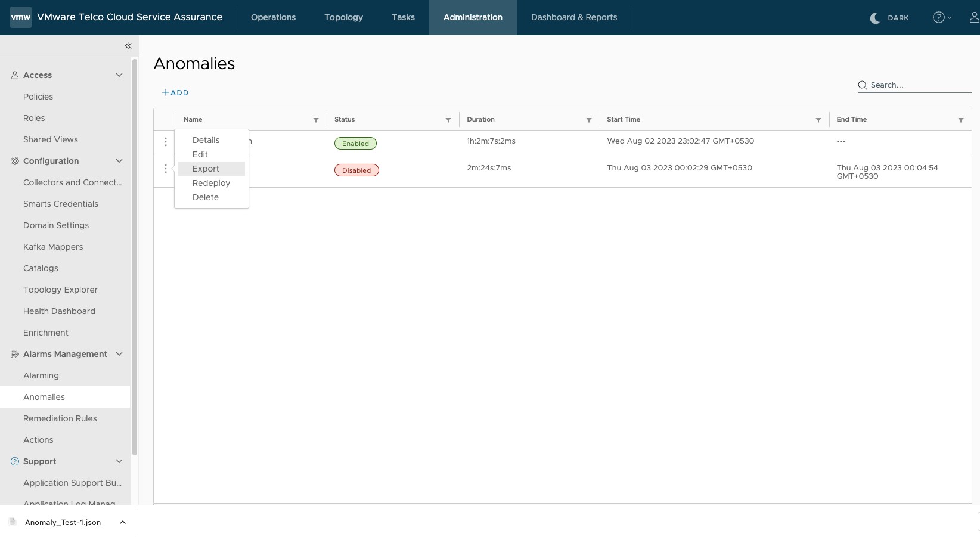Viewport: 980px width, 537px height.
Task: Go to Roles in the sidebar
Action: (34, 118)
